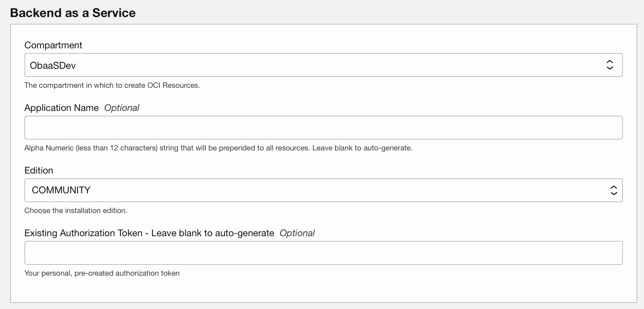This screenshot has width=644, height=309.
Task: Click the Compartment selector up-down chevron icon
Action: (610, 65)
